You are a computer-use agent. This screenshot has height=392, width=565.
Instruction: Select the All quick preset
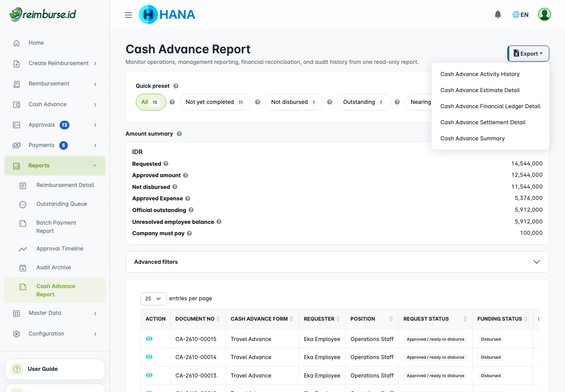(151, 102)
